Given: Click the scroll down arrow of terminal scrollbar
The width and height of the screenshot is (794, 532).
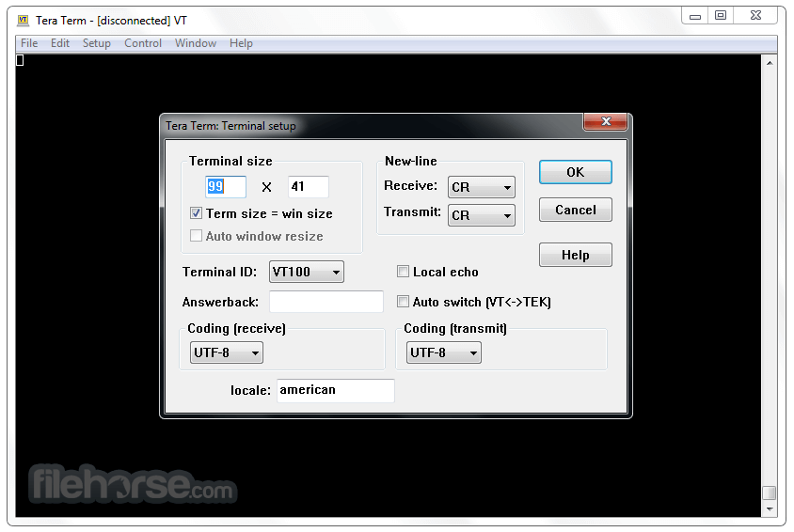Looking at the screenshot, I should click(x=770, y=509).
